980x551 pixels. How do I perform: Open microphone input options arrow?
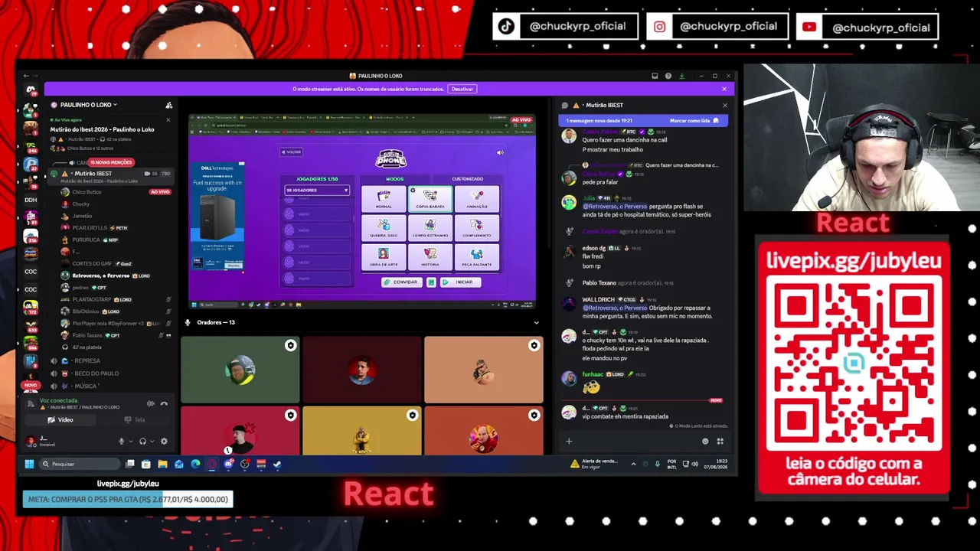tap(129, 442)
